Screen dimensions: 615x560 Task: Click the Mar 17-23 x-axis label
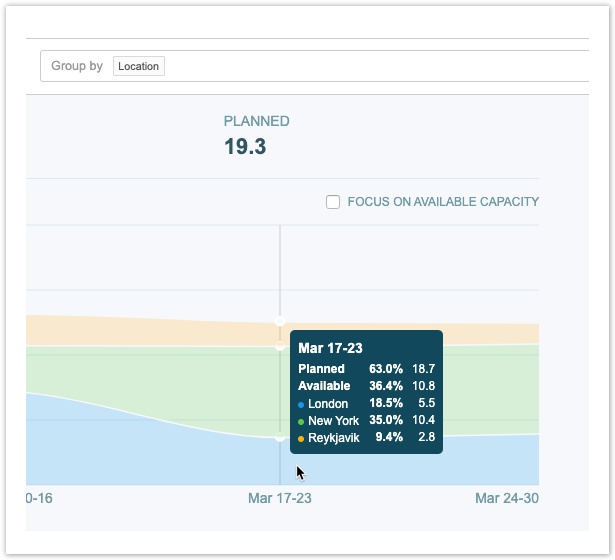tap(280, 498)
